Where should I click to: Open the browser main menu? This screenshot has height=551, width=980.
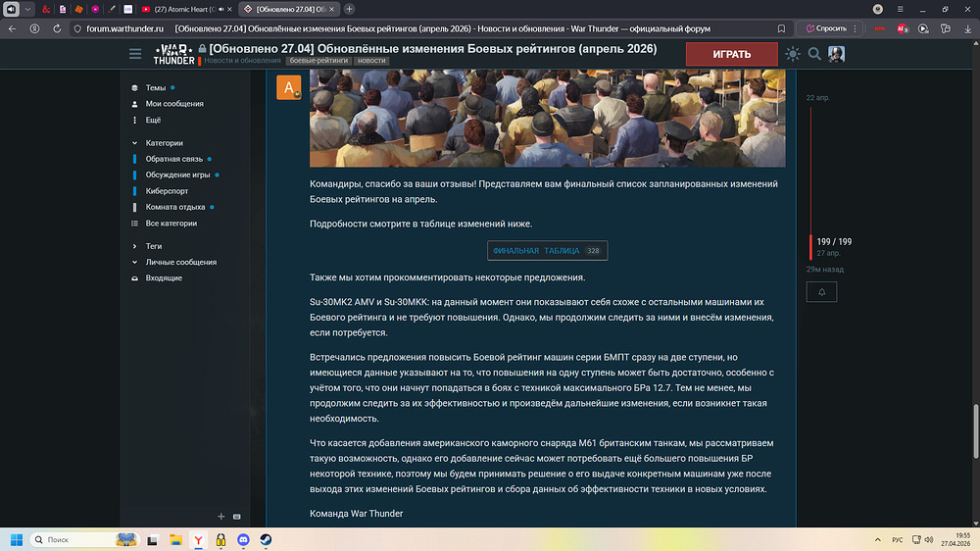900,10
